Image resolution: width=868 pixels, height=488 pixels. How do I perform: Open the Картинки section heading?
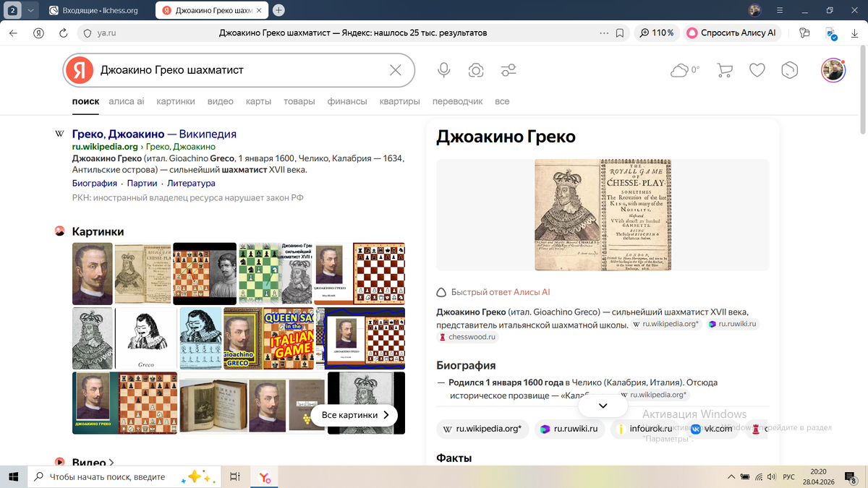[98, 231]
